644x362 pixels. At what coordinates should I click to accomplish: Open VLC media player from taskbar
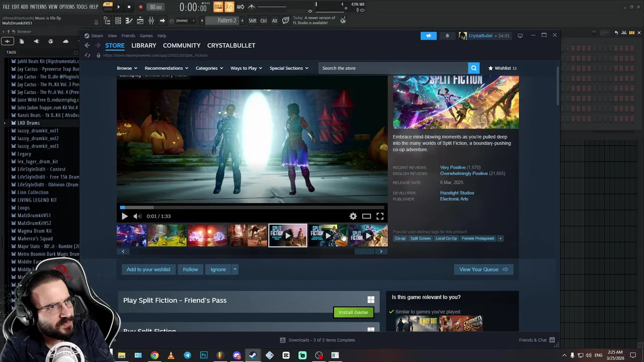pyautogui.click(x=171, y=355)
